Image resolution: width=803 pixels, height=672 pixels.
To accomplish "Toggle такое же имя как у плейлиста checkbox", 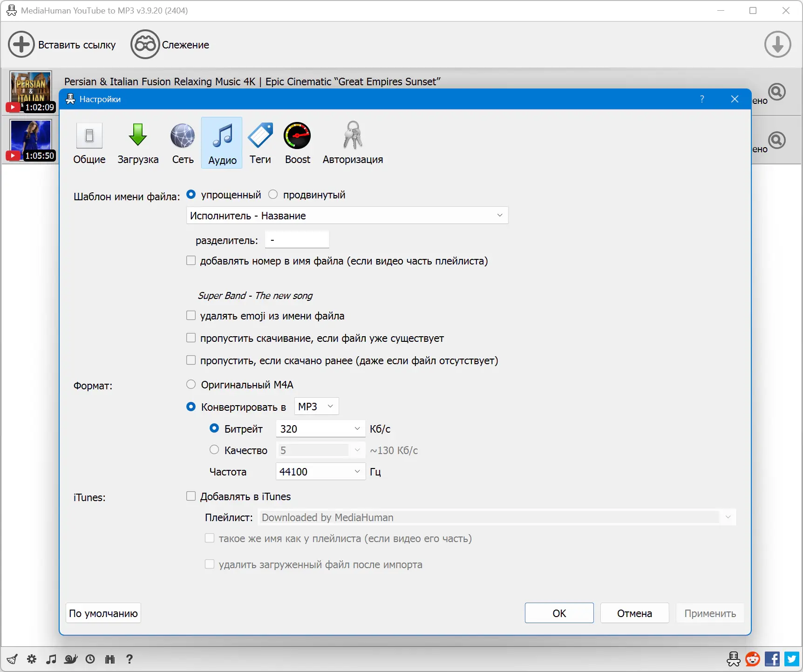I will (x=210, y=538).
